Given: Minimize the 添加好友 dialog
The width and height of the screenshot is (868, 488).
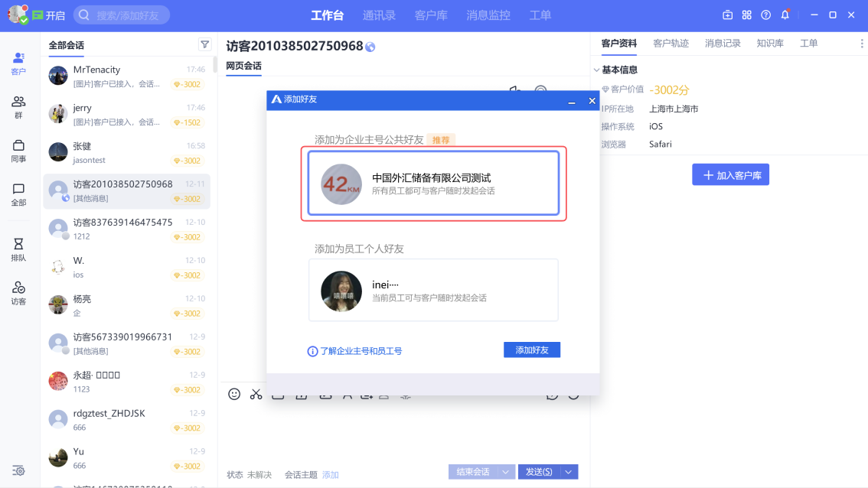Looking at the screenshot, I should point(572,101).
